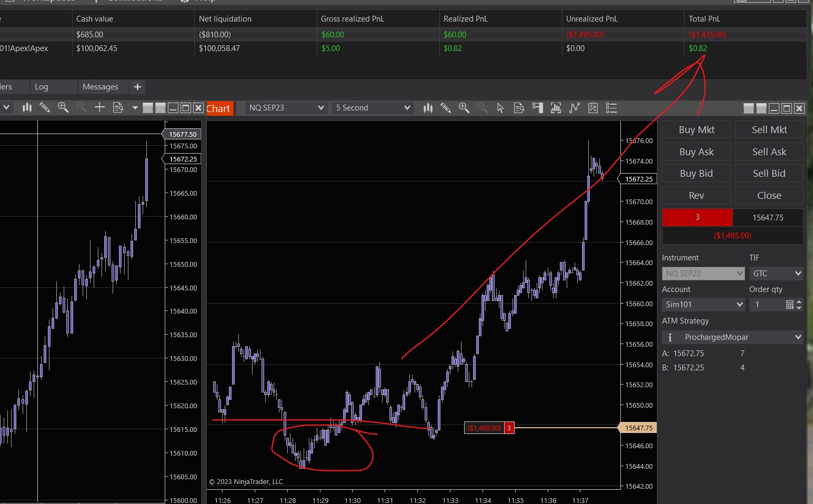
Task: Zoom out on the left chart
Action: pyautogui.click(x=82, y=108)
